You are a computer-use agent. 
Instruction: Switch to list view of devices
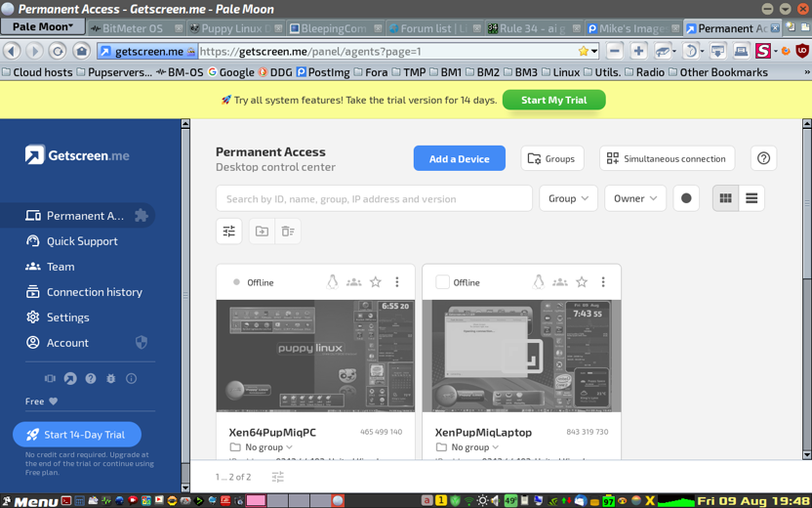pyautogui.click(x=751, y=198)
